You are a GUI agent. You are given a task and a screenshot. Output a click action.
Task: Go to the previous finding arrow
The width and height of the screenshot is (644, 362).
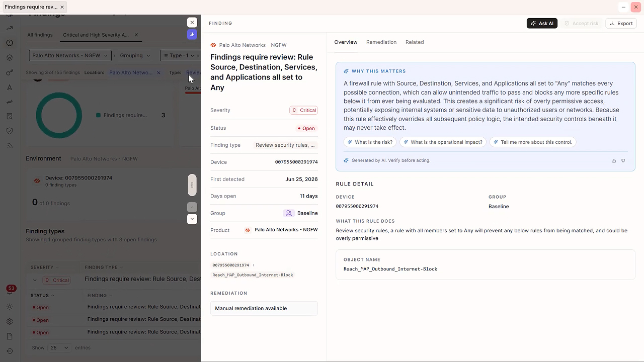[x=192, y=207]
